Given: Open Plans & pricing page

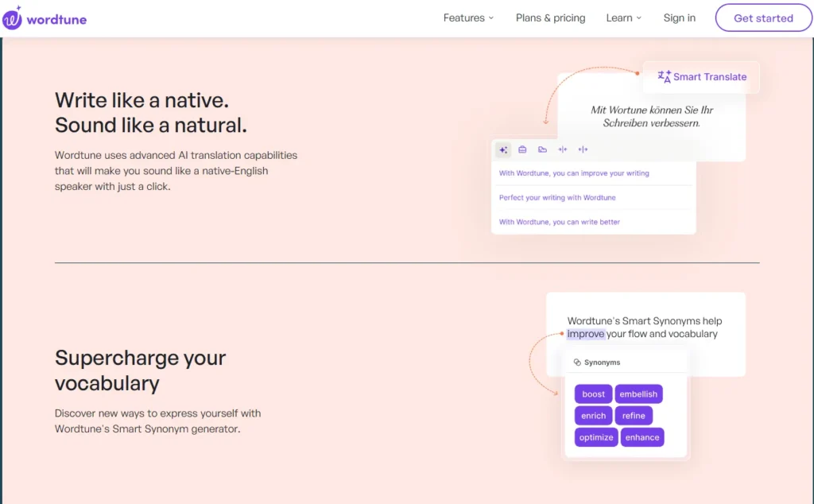Looking at the screenshot, I should point(550,18).
